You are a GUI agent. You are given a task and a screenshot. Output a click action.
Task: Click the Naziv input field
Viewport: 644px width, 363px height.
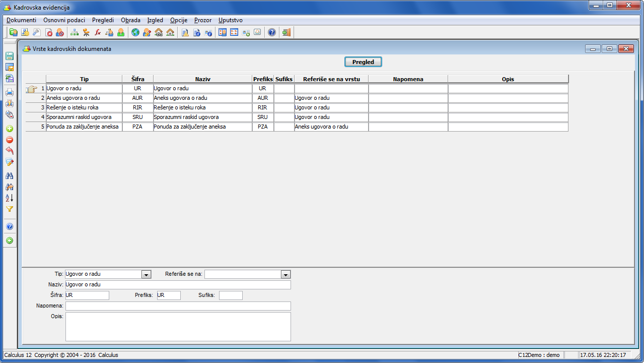tap(178, 285)
